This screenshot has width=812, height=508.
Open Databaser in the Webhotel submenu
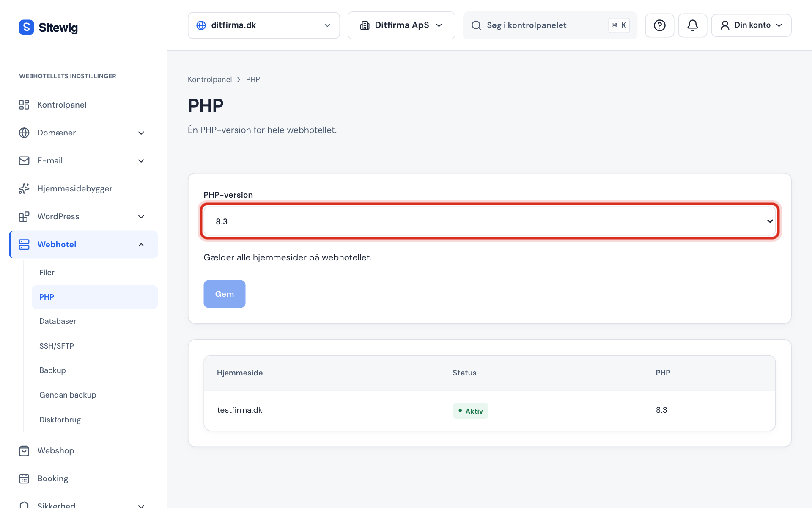95,321
